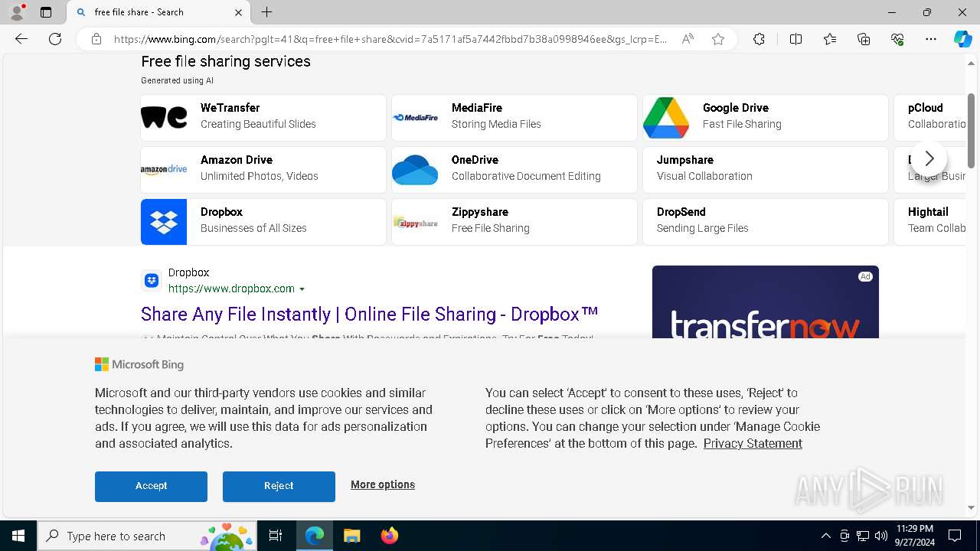Open Task View on taskbar
Screen dimensions: 980x551
click(276, 536)
